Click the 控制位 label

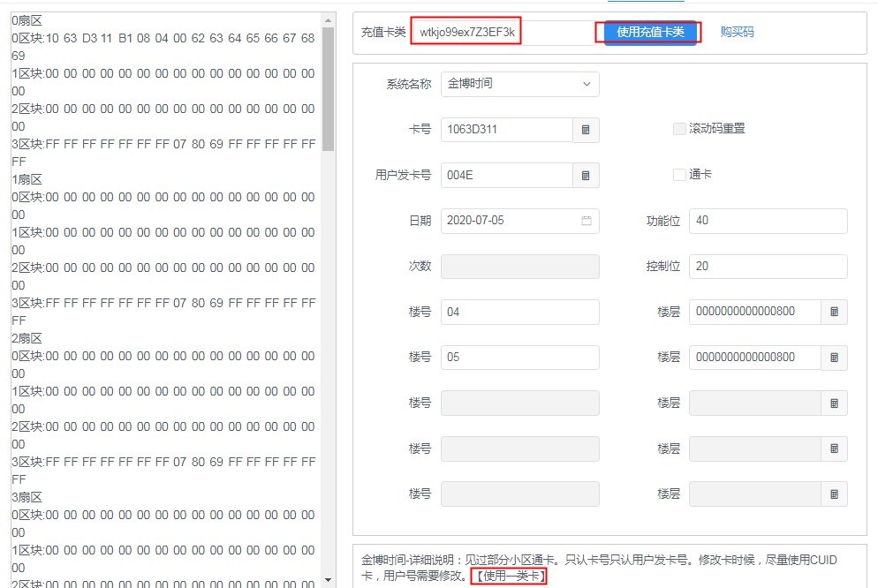(663, 267)
